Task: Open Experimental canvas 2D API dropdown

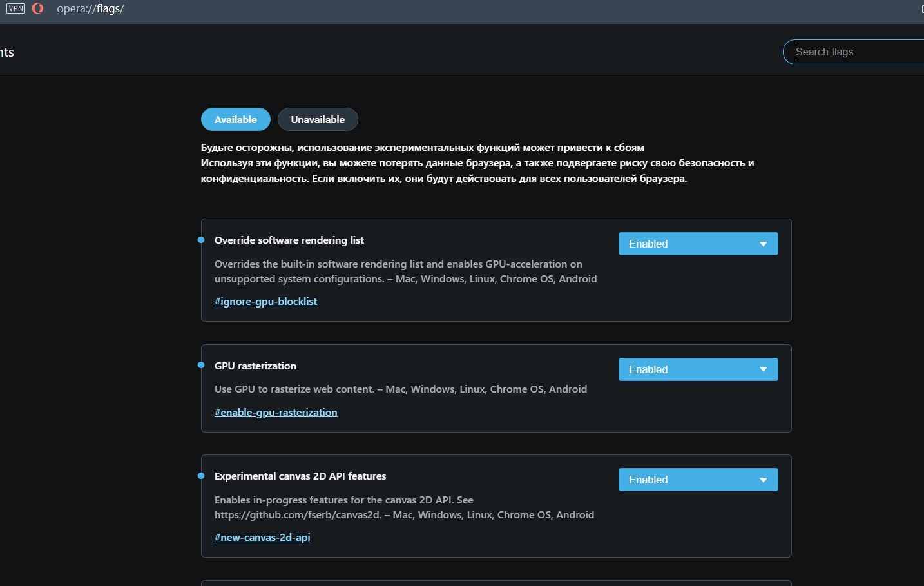Action: point(698,480)
